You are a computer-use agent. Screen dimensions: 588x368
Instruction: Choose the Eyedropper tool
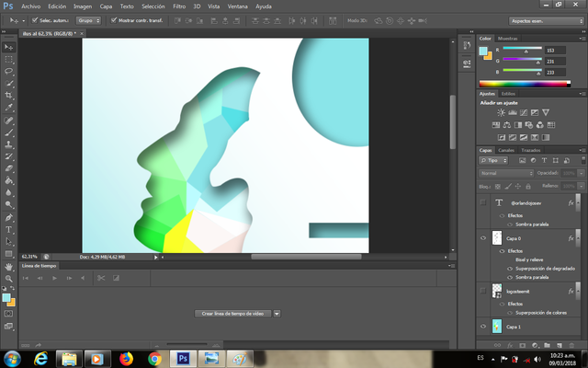coord(9,107)
